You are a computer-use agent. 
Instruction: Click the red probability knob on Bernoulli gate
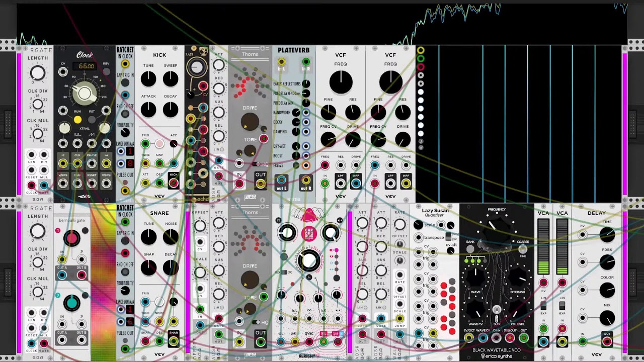pyautogui.click(x=72, y=238)
